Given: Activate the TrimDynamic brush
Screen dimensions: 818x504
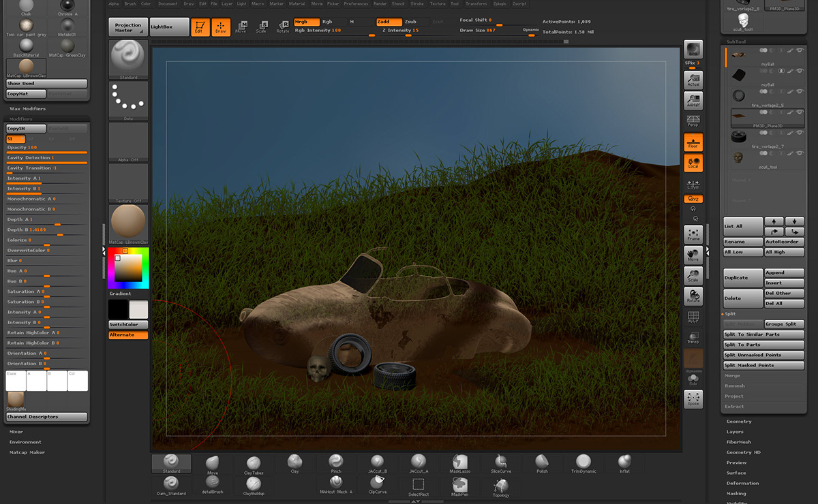Looking at the screenshot, I should 584,462.
